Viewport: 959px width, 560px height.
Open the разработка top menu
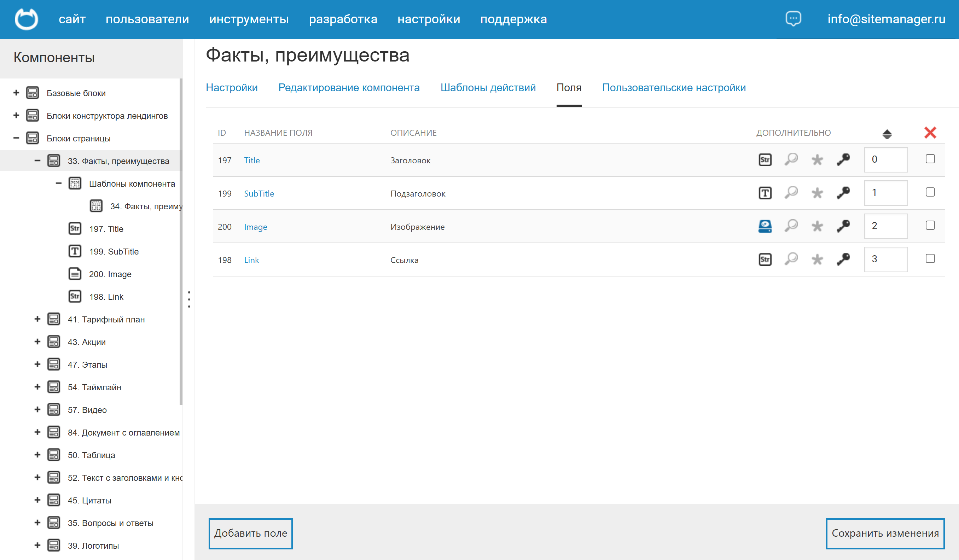[343, 19]
